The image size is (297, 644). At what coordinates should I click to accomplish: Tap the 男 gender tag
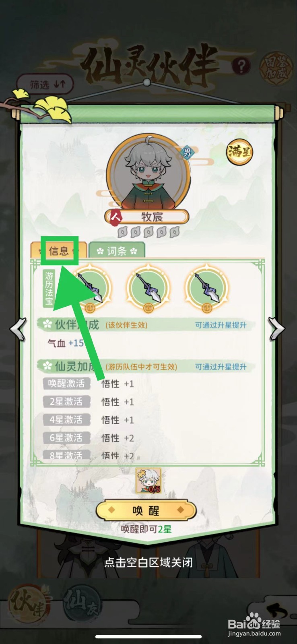187,153
